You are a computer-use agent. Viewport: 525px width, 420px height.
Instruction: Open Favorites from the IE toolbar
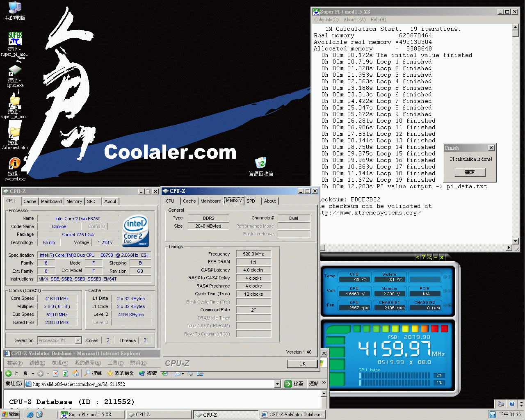121,373
